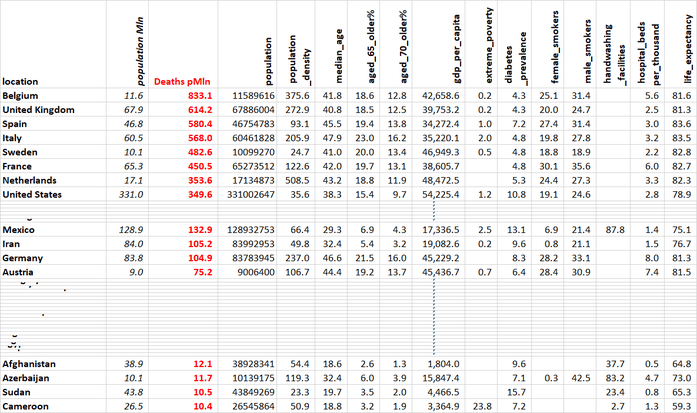Select Italy's deaths value 568.0
Image resolution: width=697 pixels, height=413 pixels.
pyautogui.click(x=200, y=138)
